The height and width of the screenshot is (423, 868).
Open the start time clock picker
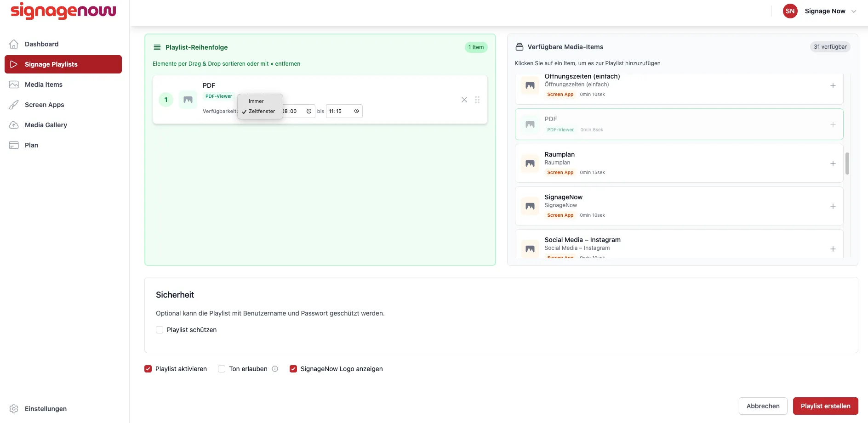pos(309,111)
